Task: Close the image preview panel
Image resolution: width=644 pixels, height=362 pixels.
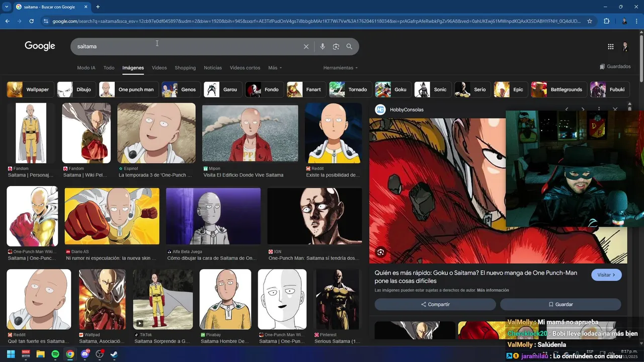Action: 615,109
